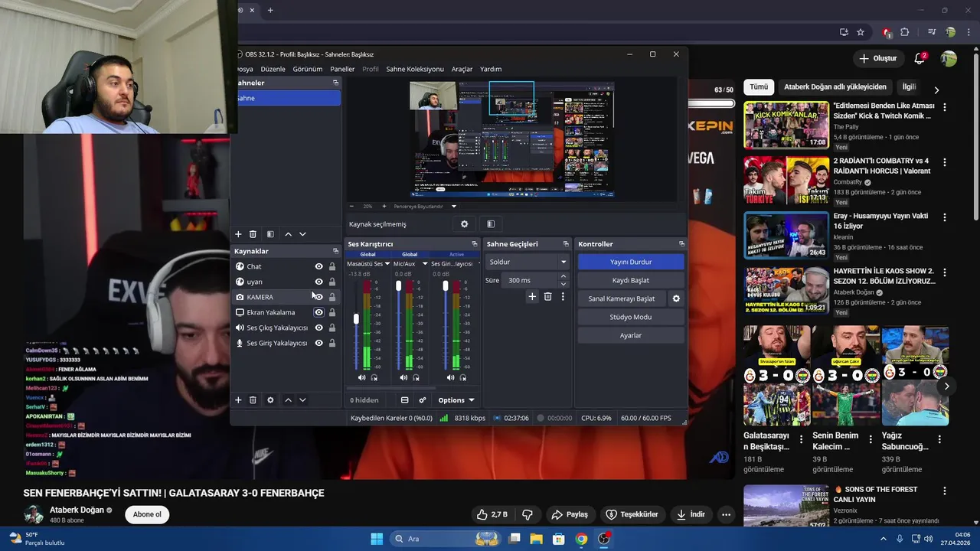Screen dimensions: 980x551
Task: Increase Süre duration with up arrow
Action: pos(563,276)
